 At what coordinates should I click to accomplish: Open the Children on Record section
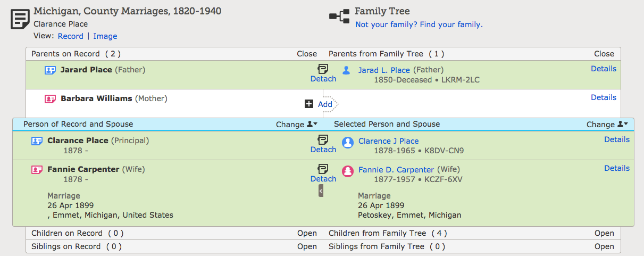click(307, 233)
